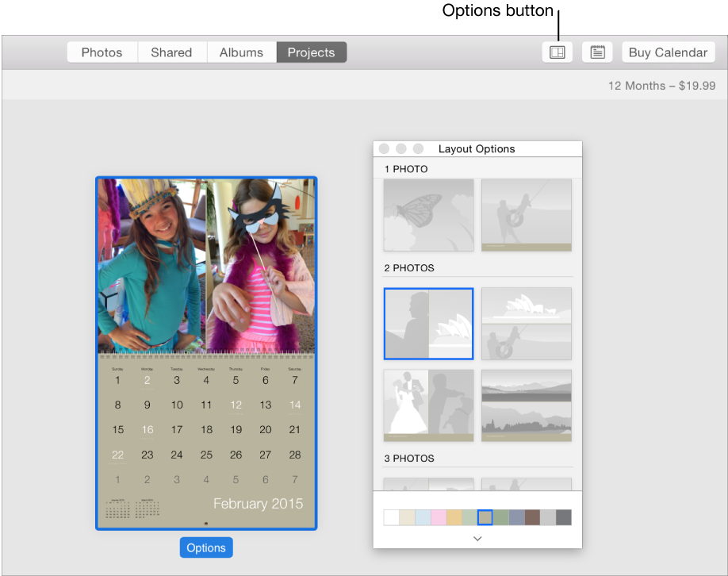728x576 pixels.
Task: Click the layout options grid icon in toolbar
Action: point(557,52)
